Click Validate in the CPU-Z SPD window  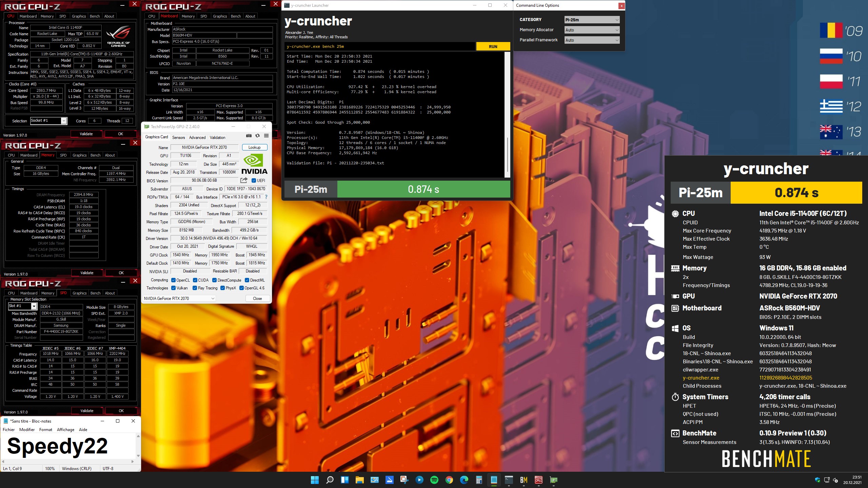[x=87, y=411]
